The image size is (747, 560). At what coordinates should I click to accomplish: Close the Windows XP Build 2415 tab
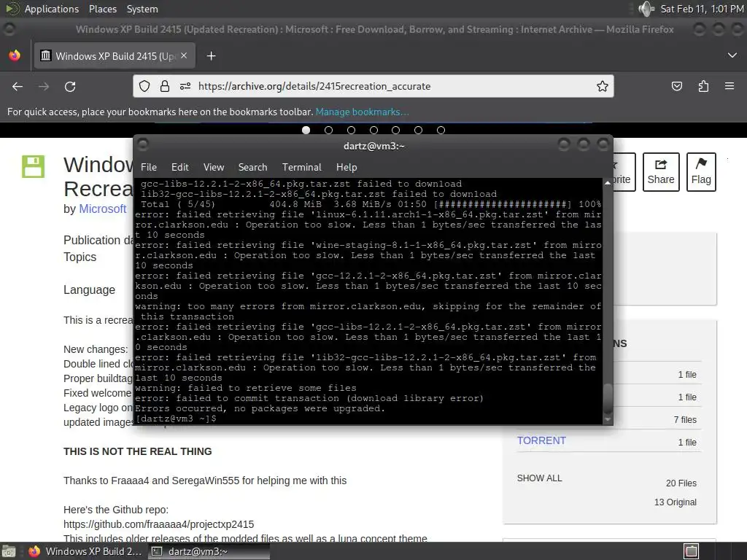coord(184,55)
